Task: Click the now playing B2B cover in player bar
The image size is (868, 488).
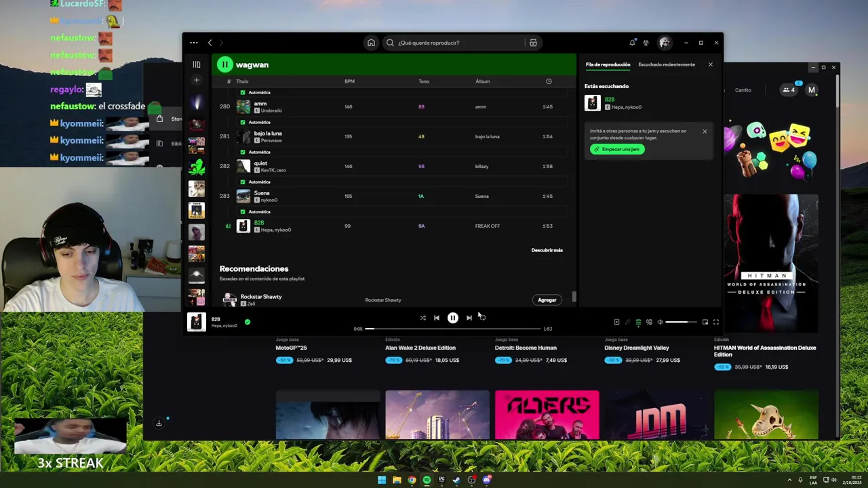Action: click(x=197, y=322)
